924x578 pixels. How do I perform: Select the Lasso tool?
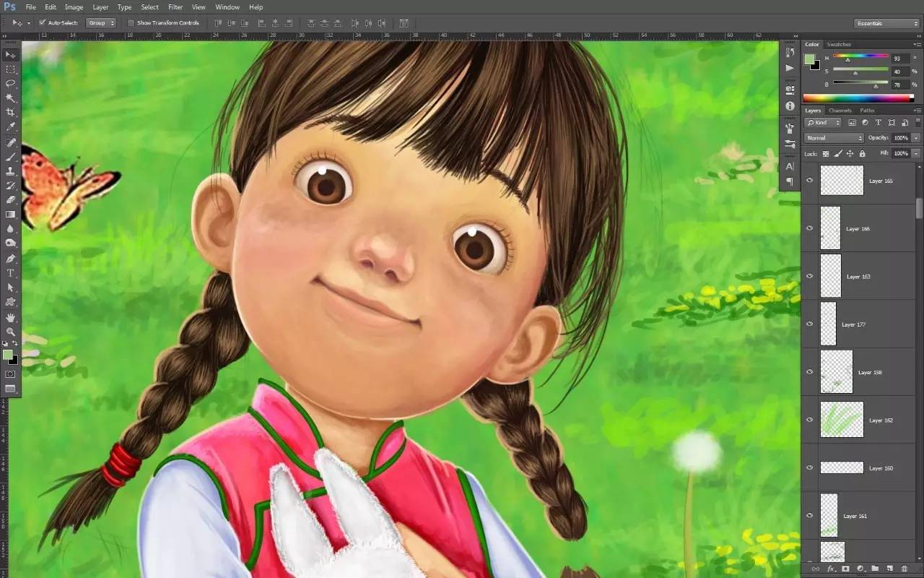[11, 84]
